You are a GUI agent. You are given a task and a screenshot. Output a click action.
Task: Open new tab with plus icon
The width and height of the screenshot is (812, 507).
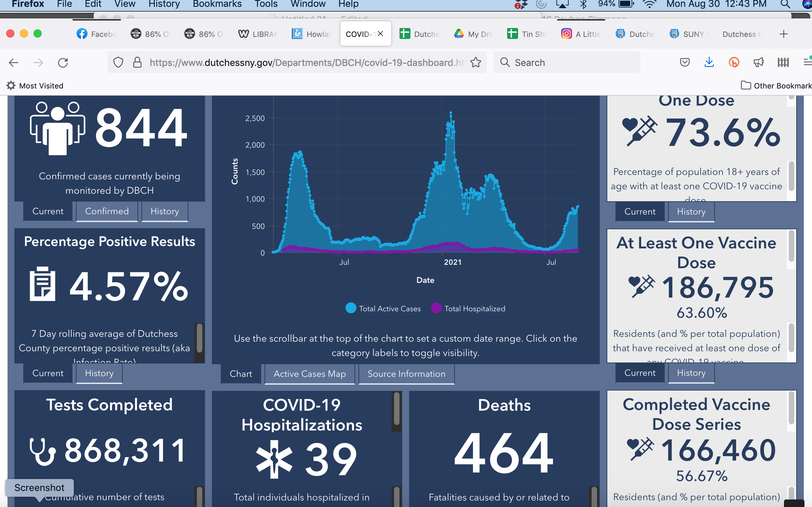point(784,34)
